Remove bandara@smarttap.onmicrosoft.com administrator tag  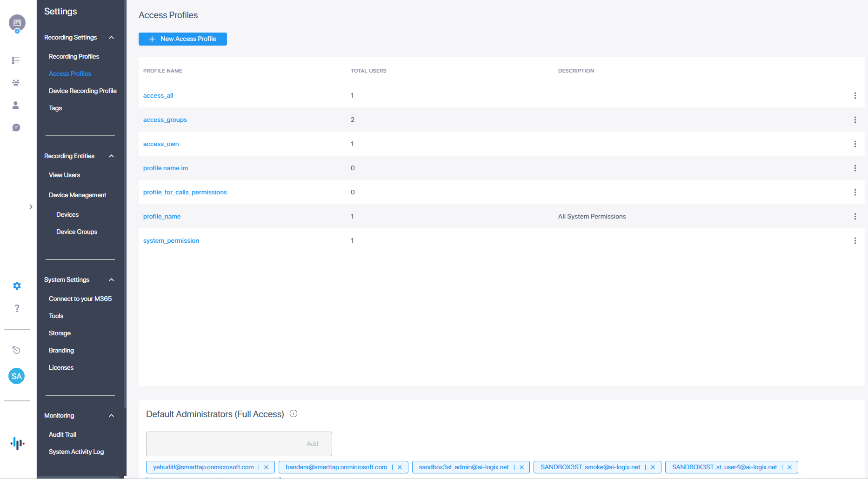[400, 467]
